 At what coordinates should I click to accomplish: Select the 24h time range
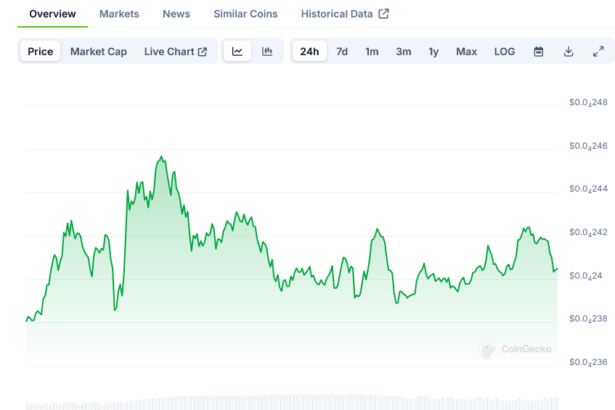[310, 51]
